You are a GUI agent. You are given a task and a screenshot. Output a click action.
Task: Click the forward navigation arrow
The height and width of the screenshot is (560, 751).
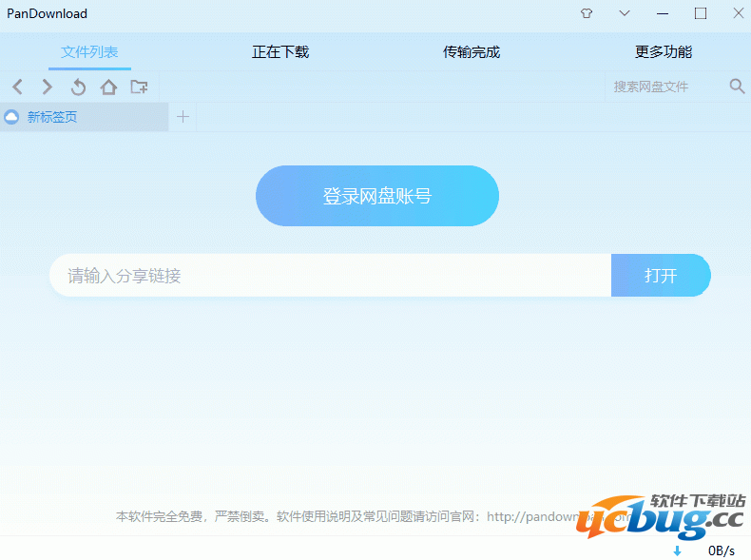tap(48, 87)
